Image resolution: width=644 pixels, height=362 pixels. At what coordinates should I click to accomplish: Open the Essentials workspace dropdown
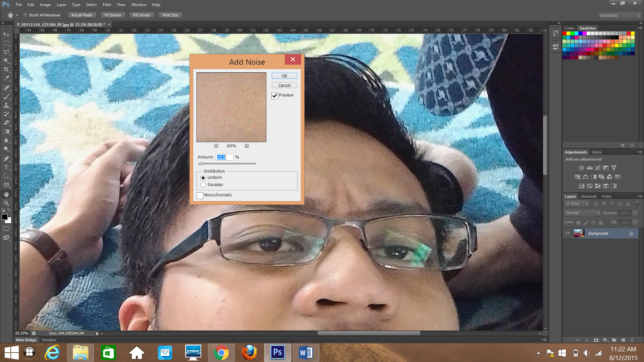619,15
